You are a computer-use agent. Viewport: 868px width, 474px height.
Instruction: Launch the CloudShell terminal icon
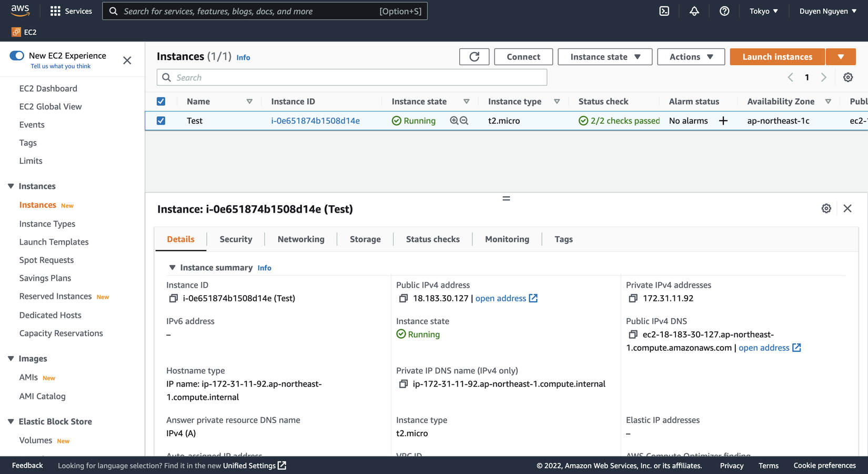[x=664, y=11]
